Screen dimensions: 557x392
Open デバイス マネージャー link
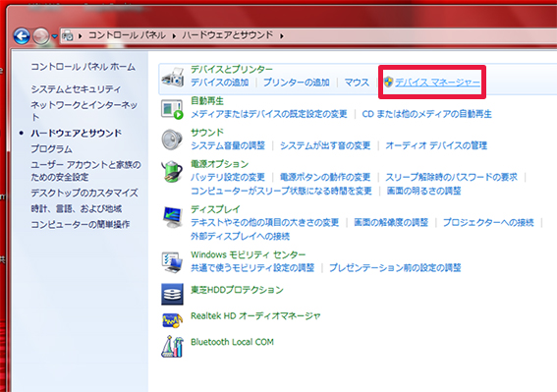(437, 83)
